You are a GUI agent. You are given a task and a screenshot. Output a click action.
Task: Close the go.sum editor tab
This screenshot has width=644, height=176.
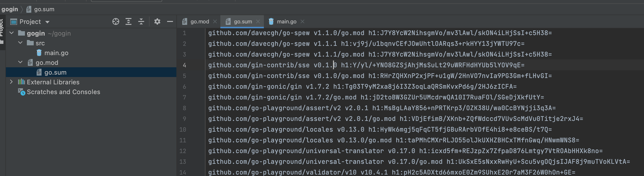[x=258, y=22]
